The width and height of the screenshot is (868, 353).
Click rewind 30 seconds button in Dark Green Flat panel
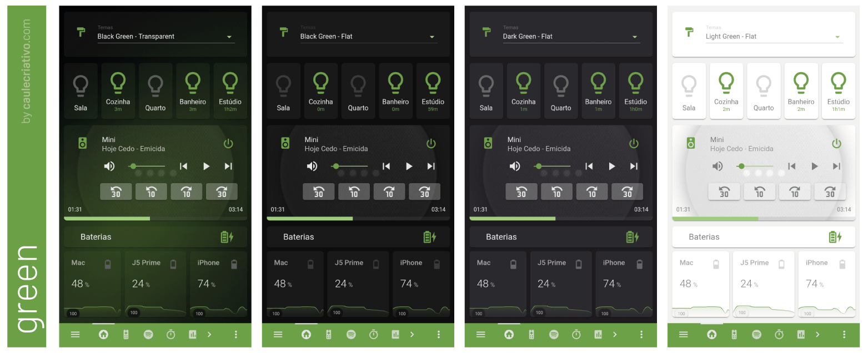tap(521, 191)
